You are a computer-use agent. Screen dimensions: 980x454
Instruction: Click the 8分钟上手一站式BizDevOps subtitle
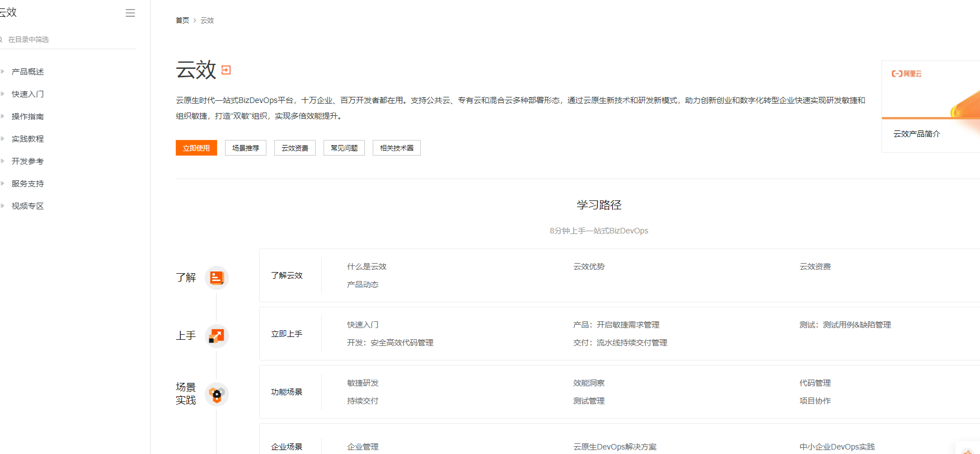[599, 231]
